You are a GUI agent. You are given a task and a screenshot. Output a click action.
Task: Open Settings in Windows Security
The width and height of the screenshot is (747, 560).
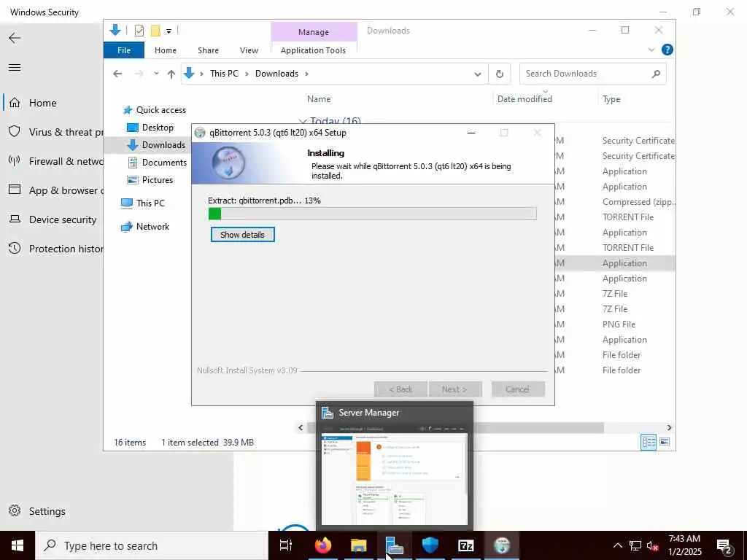(37, 511)
